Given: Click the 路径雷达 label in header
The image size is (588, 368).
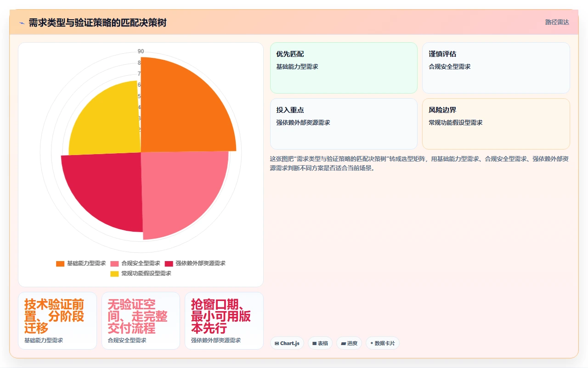Looking at the screenshot, I should [x=557, y=22].
